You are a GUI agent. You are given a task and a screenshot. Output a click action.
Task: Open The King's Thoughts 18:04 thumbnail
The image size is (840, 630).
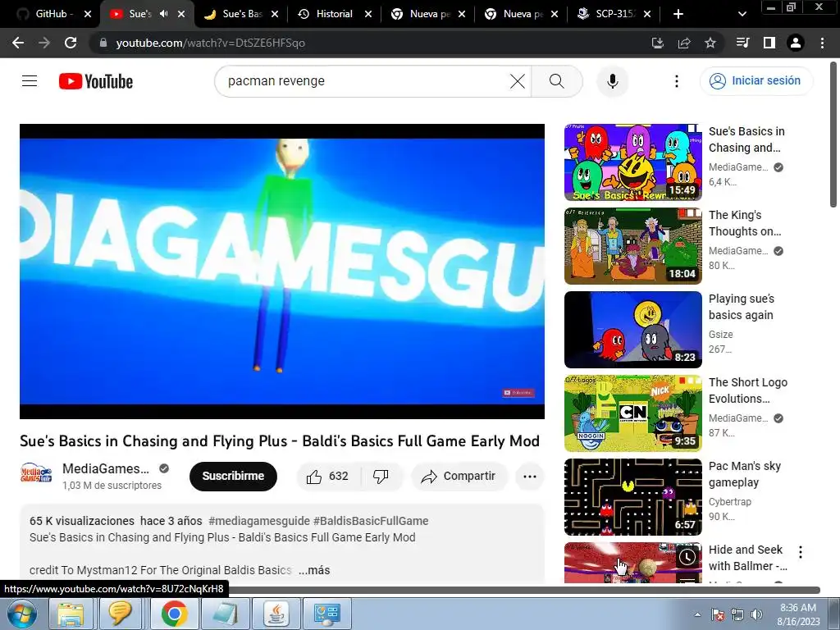[x=633, y=246]
